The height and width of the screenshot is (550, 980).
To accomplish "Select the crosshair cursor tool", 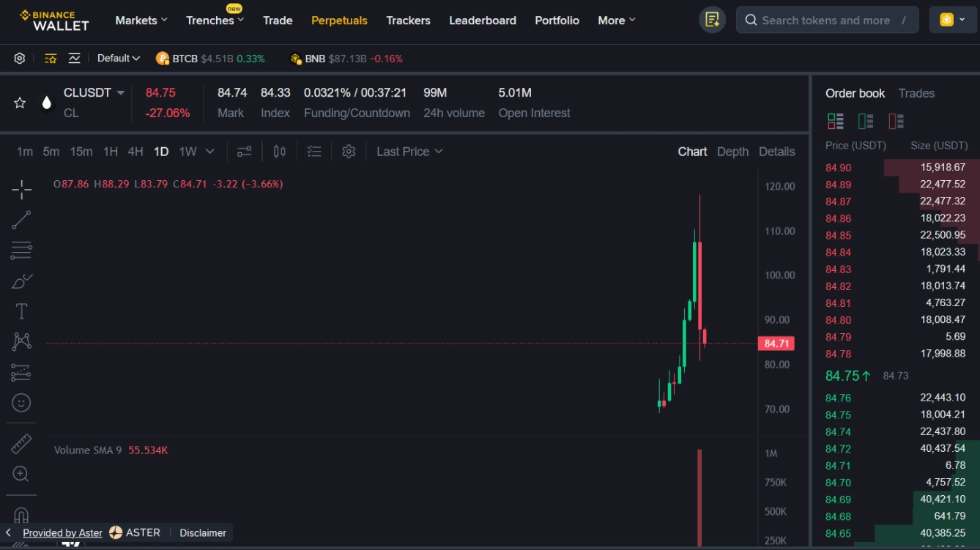I will [21, 189].
